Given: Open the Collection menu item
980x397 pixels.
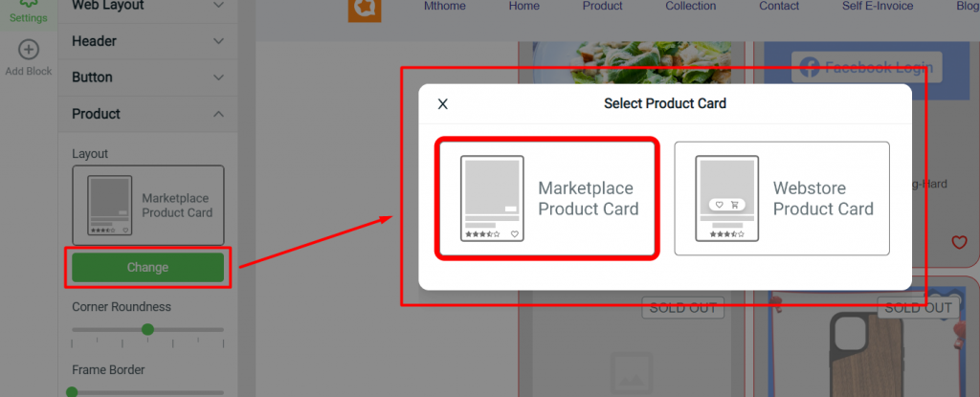Looking at the screenshot, I should pos(691,6).
